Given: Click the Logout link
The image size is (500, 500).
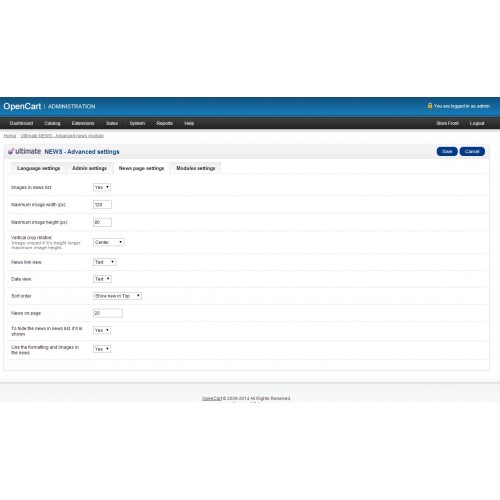Looking at the screenshot, I should [477, 123].
